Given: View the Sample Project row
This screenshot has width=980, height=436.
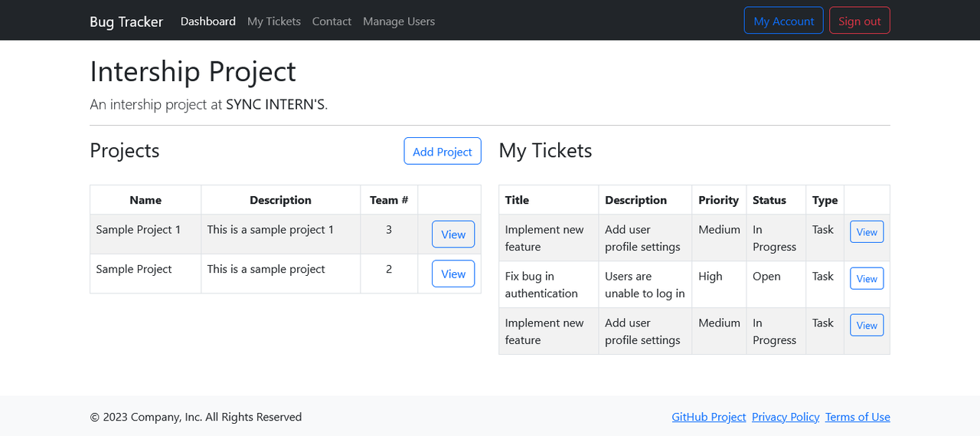Looking at the screenshot, I should [x=453, y=274].
